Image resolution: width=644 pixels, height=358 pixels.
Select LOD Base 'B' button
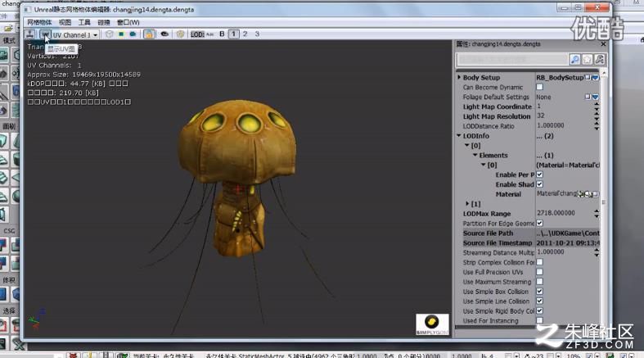pyautogui.click(x=223, y=34)
